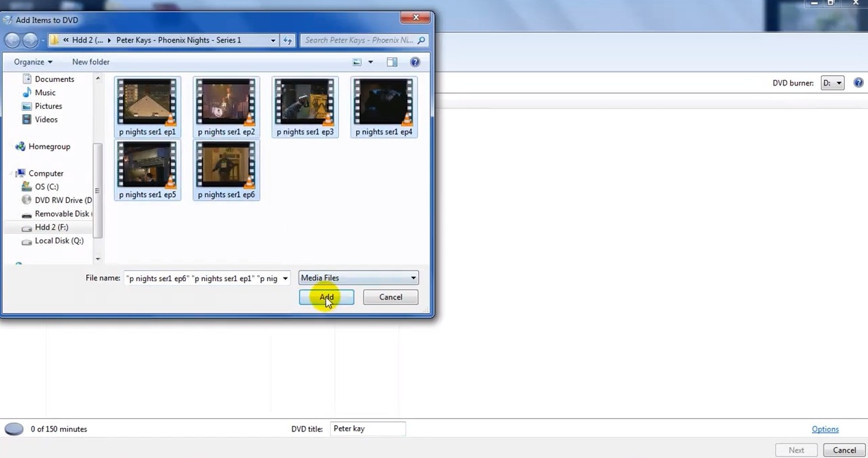This screenshot has height=458, width=868.
Task: Select video p nights ser1 ep4
Action: (383, 107)
